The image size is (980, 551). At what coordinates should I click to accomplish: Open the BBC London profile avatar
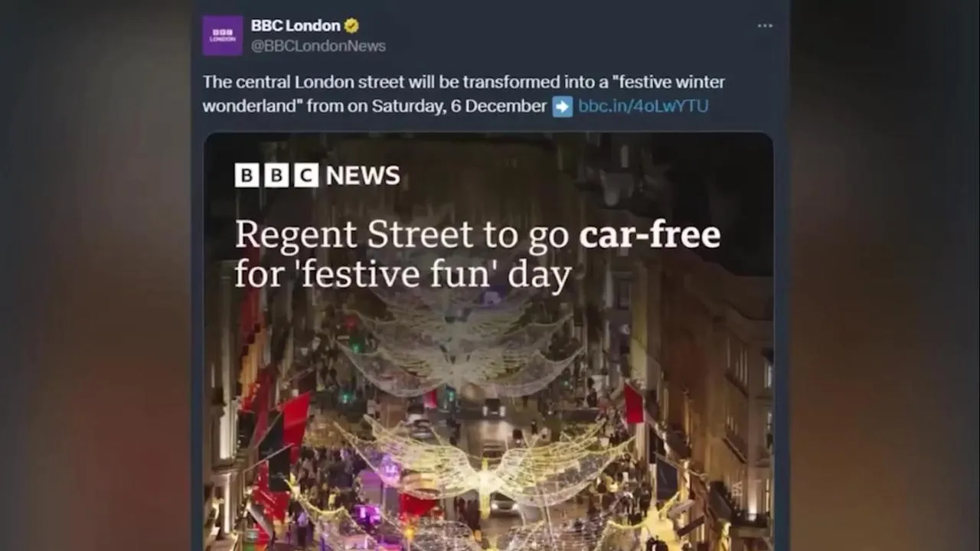222,35
